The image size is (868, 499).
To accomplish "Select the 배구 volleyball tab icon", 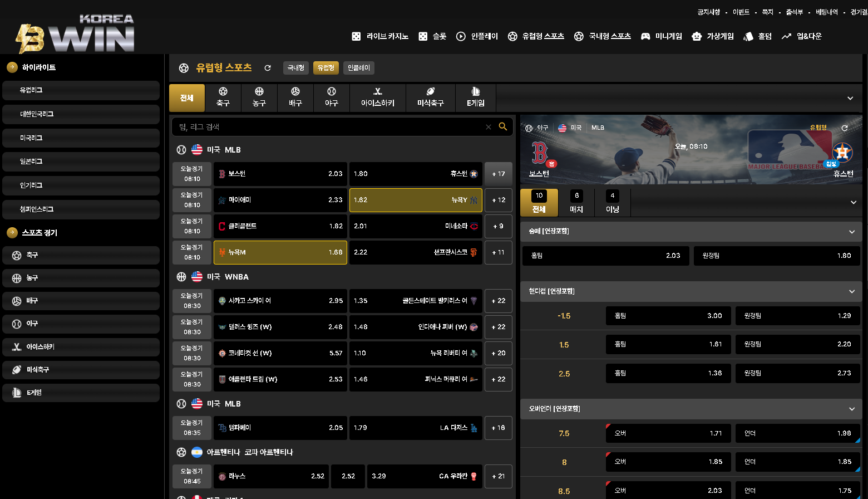I will (295, 98).
